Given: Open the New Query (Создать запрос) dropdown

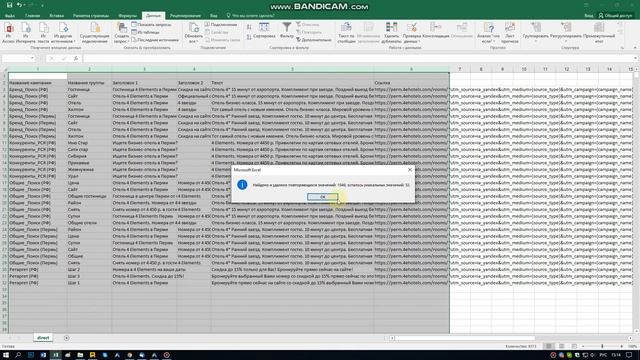Looking at the screenshot, I should [122, 33].
